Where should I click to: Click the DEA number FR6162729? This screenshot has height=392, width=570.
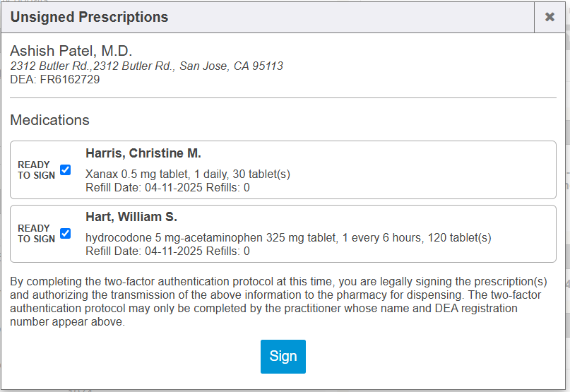click(x=55, y=80)
